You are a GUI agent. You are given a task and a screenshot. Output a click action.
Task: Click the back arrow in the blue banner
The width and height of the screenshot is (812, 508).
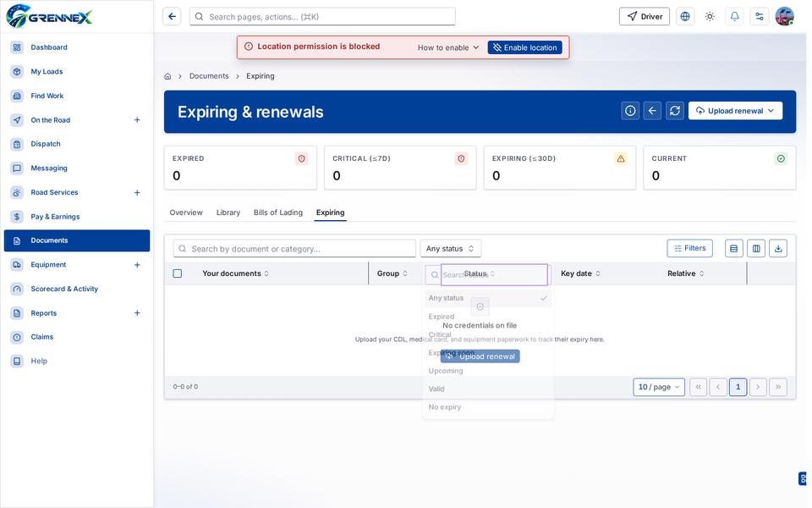click(x=652, y=111)
